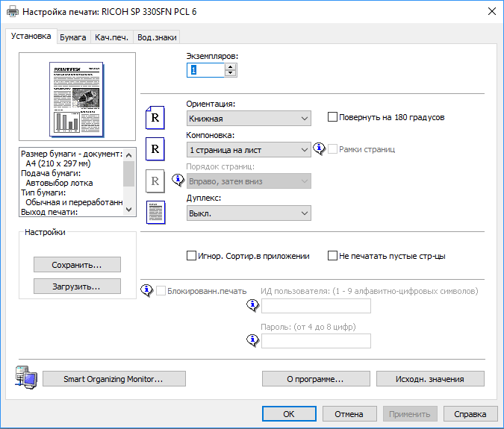
Task: Click the info icon beside Порядок страниц
Action: 178,180
